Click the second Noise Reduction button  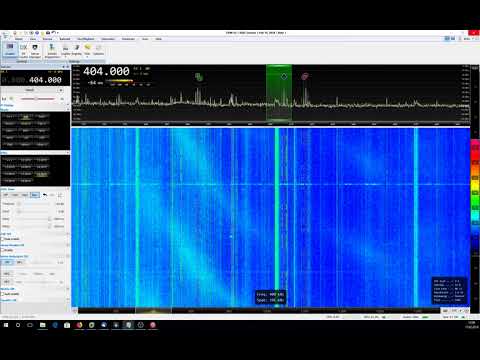point(19,262)
